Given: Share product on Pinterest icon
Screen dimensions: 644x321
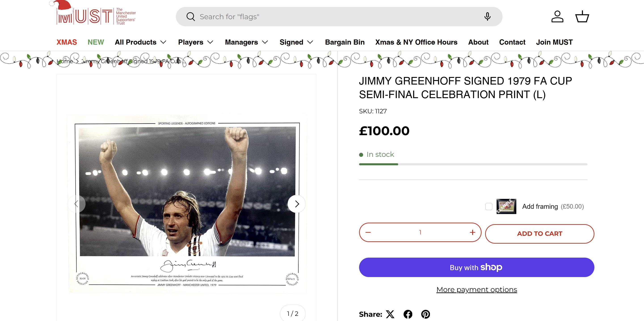Looking at the screenshot, I should [x=425, y=314].
